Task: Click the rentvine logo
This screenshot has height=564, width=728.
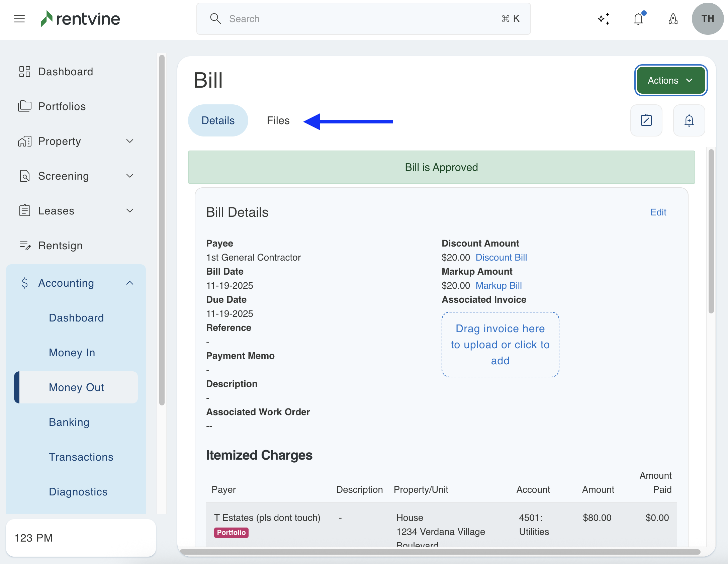Action: 80,19
